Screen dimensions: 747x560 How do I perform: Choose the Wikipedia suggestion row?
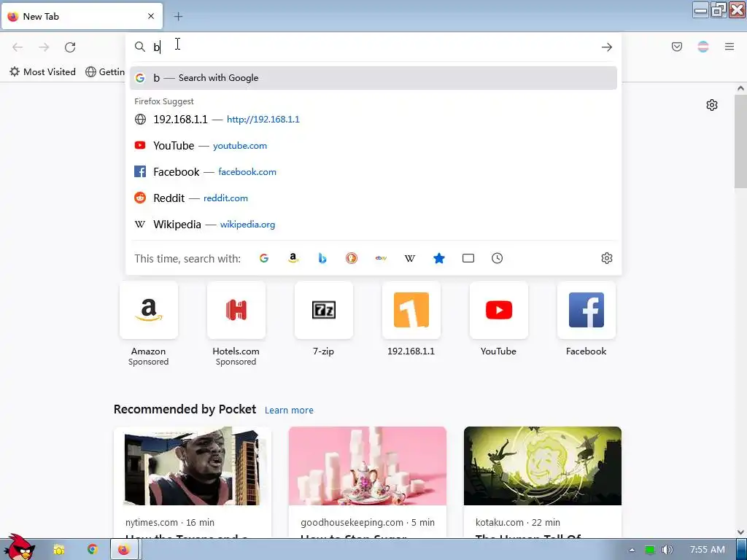pyautogui.click(x=373, y=225)
